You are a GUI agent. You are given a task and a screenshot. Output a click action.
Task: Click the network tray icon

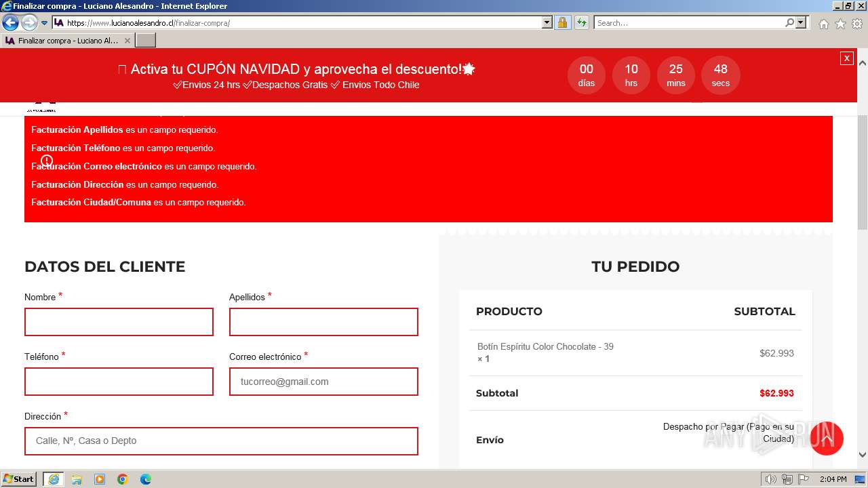click(x=787, y=479)
